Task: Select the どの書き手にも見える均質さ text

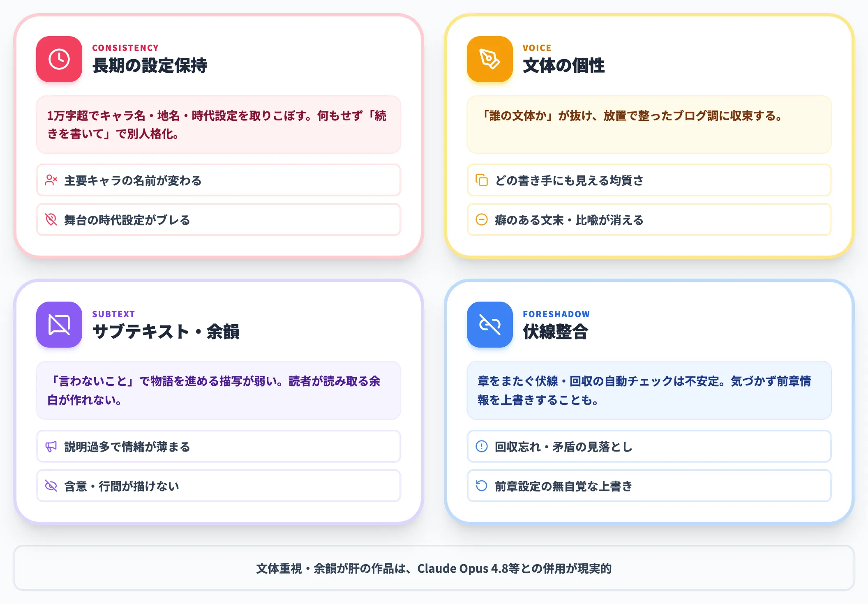Action: [x=569, y=180]
